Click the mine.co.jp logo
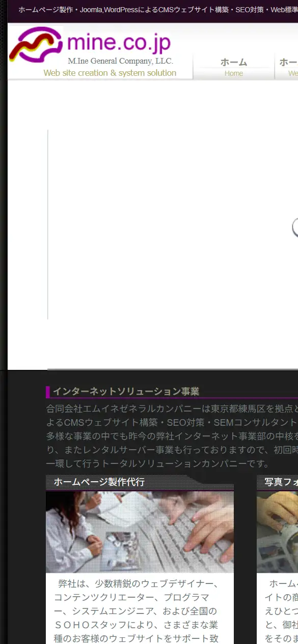This screenshot has height=644, width=298. 90,44
